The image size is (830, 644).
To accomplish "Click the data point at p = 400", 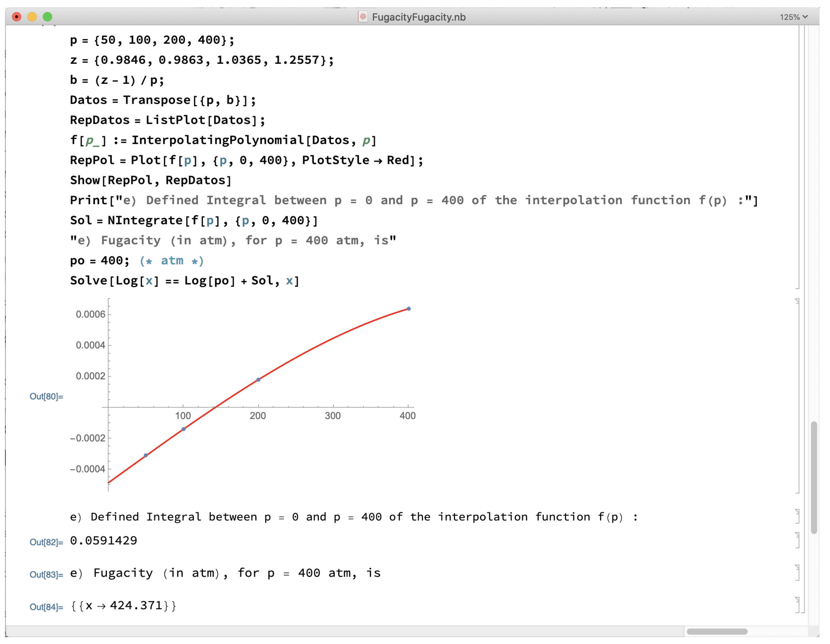I will (x=409, y=309).
